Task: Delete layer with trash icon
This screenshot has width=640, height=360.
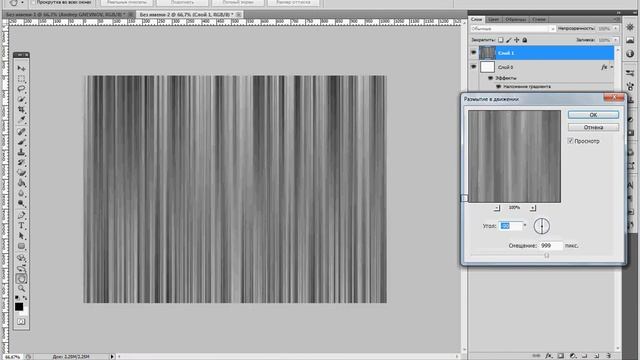Action: 608,356
